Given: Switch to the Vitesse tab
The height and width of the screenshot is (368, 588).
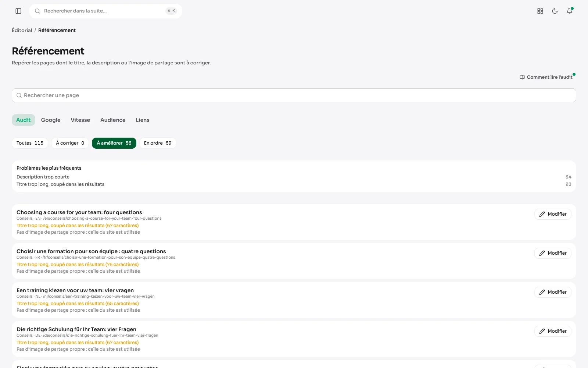Looking at the screenshot, I should pyautogui.click(x=80, y=120).
